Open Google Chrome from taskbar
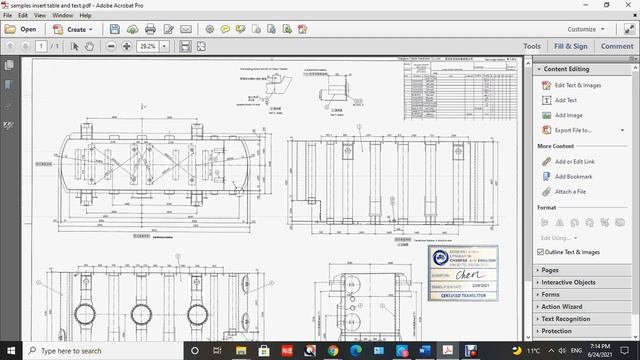Image resolution: width=640 pixels, height=360 pixels. (333, 351)
